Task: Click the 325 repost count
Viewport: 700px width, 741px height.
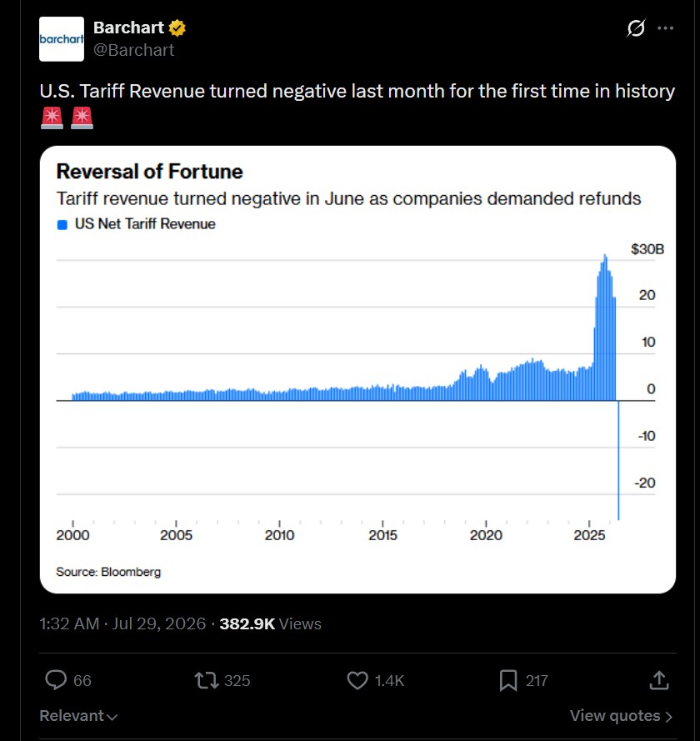Action: tap(237, 680)
